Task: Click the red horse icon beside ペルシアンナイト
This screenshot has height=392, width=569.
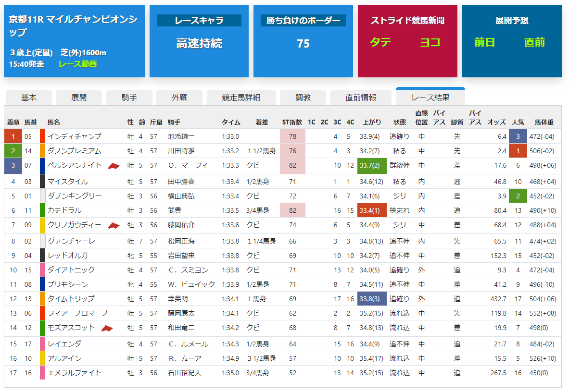Action: (x=114, y=166)
